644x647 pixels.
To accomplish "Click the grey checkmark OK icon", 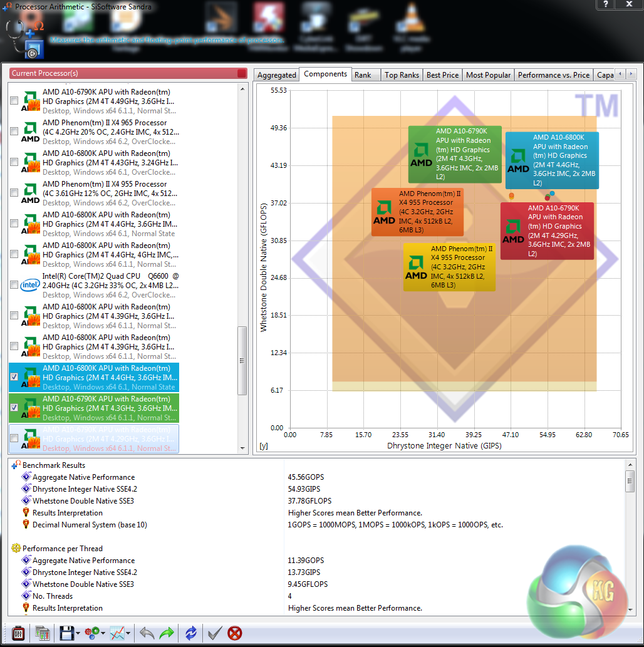I will click(x=215, y=633).
